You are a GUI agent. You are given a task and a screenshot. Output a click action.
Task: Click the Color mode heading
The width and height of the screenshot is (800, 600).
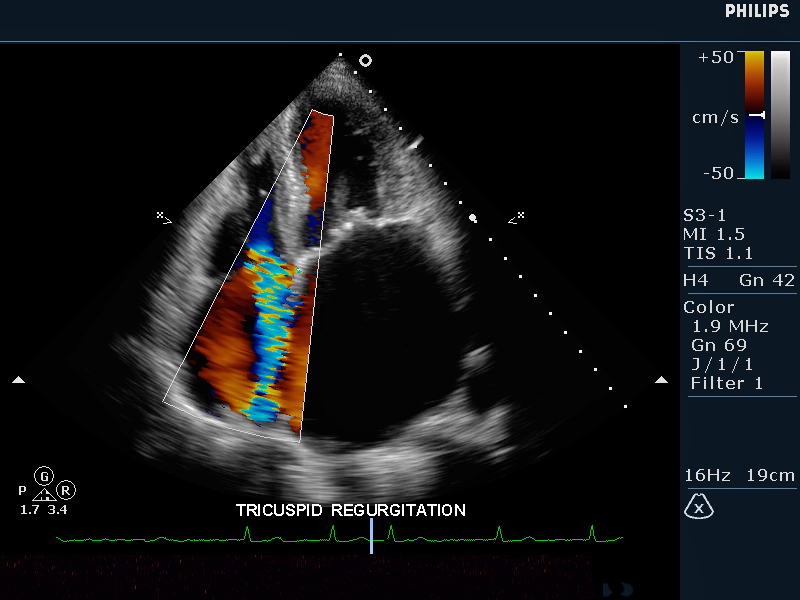[709, 307]
